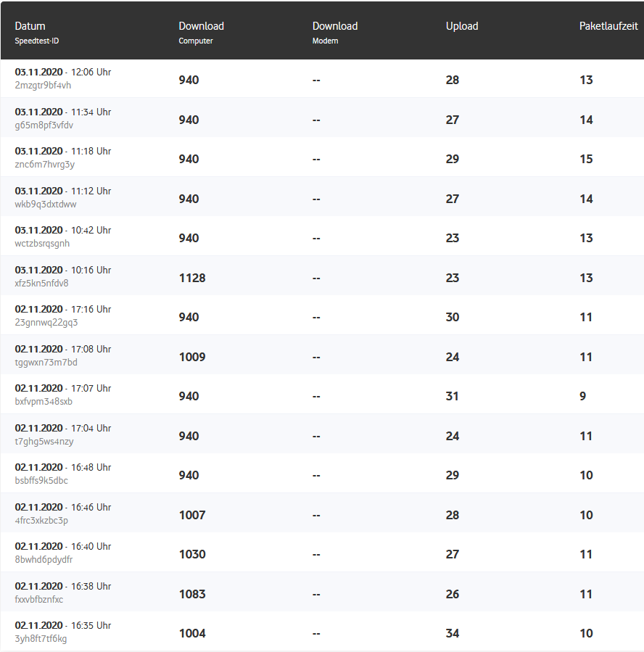Click the Download Computer column header
Screen dimensions: 644x652
[201, 26]
